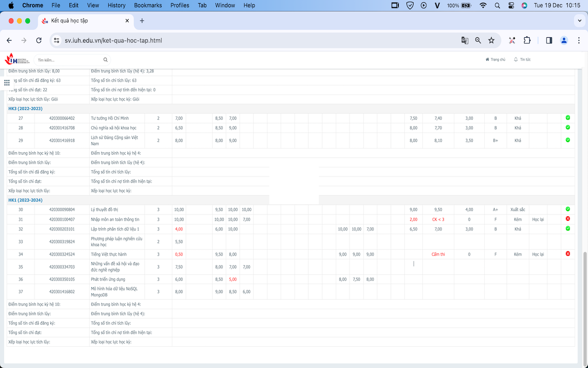The height and width of the screenshot is (368, 588).
Task: Open the zoom magnifier icon in the address bar
Action: tap(478, 40)
